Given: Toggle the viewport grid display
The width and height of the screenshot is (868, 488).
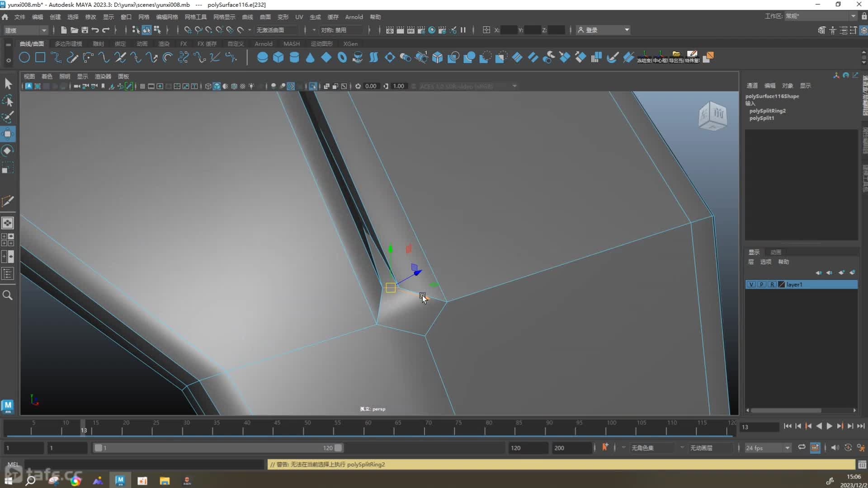Looking at the screenshot, I should (x=142, y=86).
